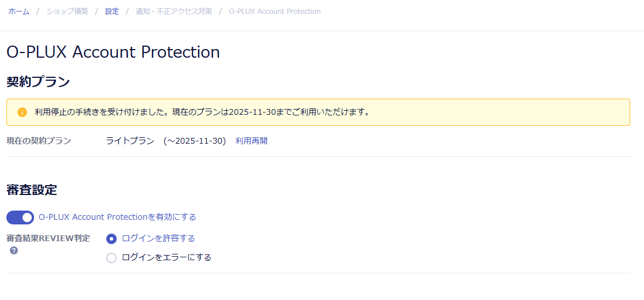Open 設定 in the breadcrumb
644x300 pixels.
coord(112,12)
